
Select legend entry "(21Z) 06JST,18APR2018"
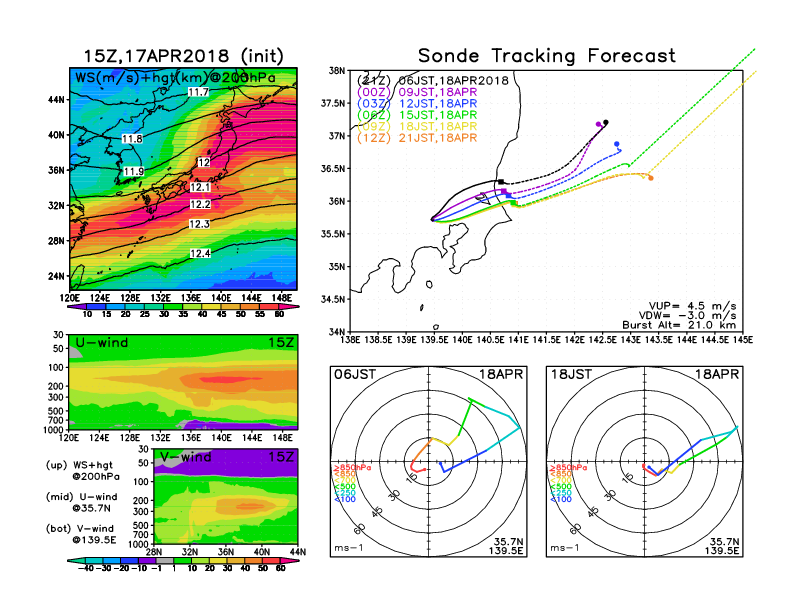432,80
